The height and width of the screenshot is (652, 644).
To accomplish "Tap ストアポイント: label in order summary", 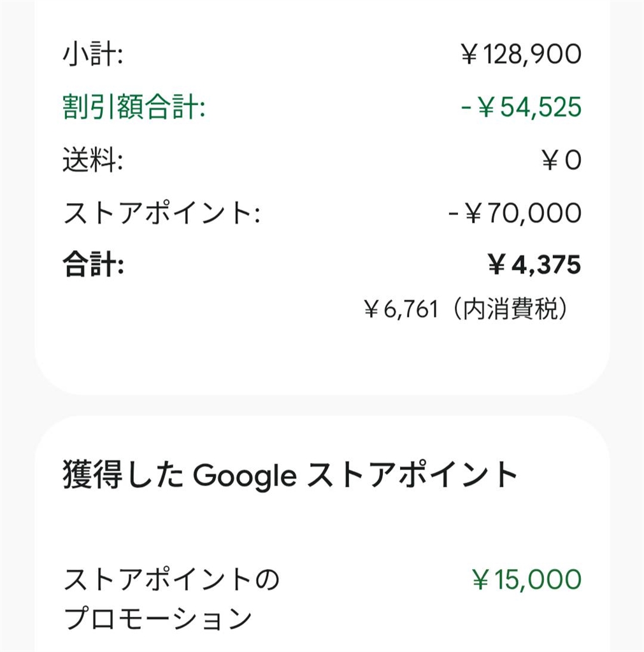I will (162, 213).
